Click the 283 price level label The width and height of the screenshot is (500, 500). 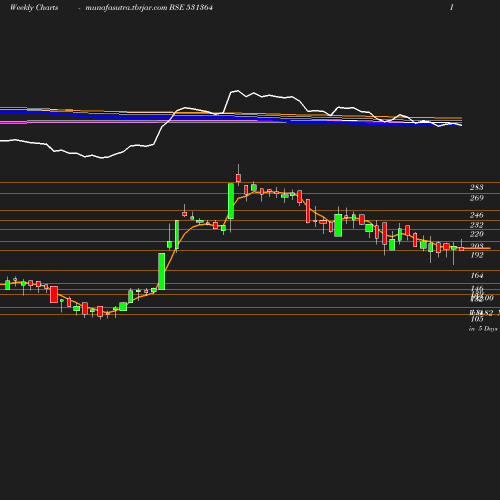point(477,187)
